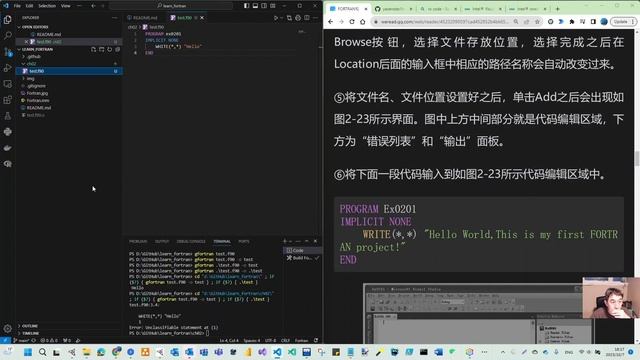The width and height of the screenshot is (640, 360).
Task: Switch to the Problems panel tab
Action: point(138,242)
